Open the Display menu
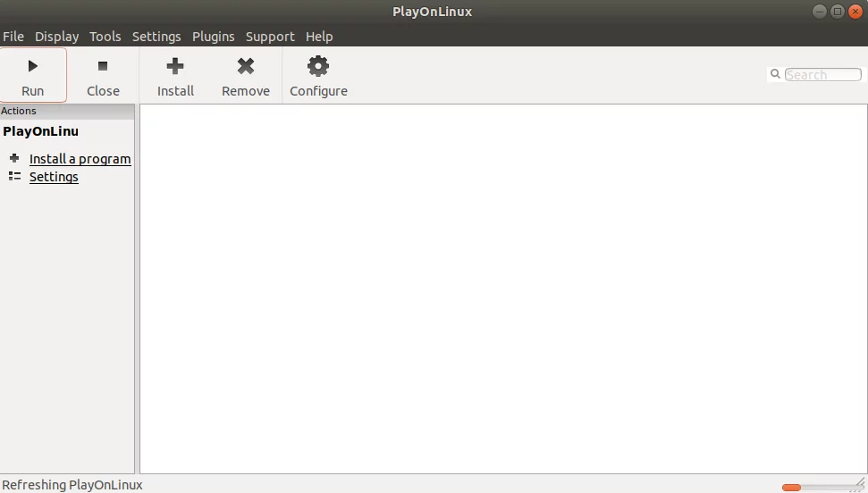868x493 pixels. point(56,37)
